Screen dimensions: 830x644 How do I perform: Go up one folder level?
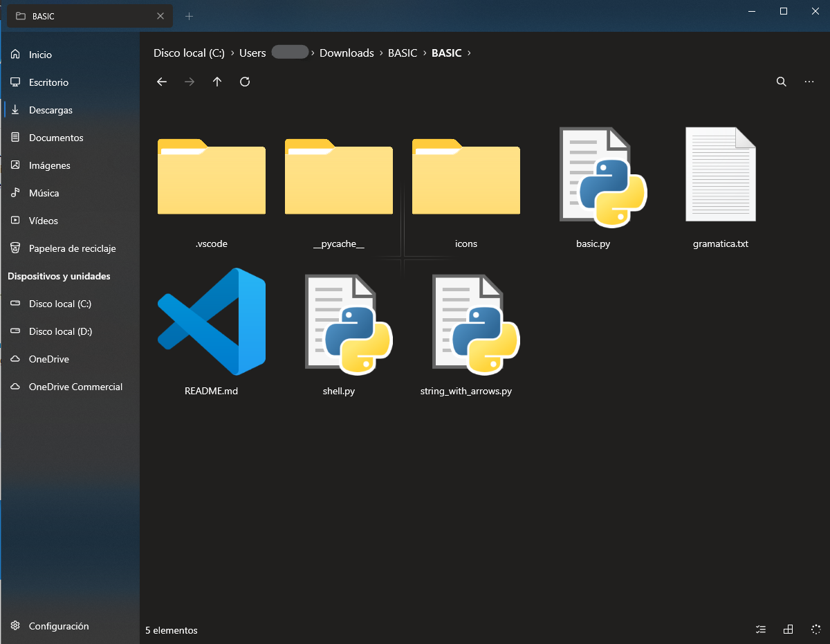coord(217,82)
